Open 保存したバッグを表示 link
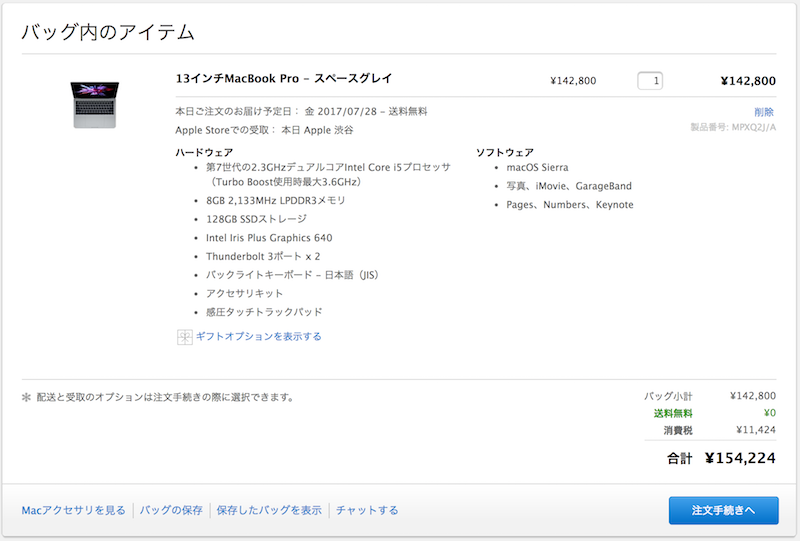This screenshot has width=800, height=541. click(x=269, y=510)
